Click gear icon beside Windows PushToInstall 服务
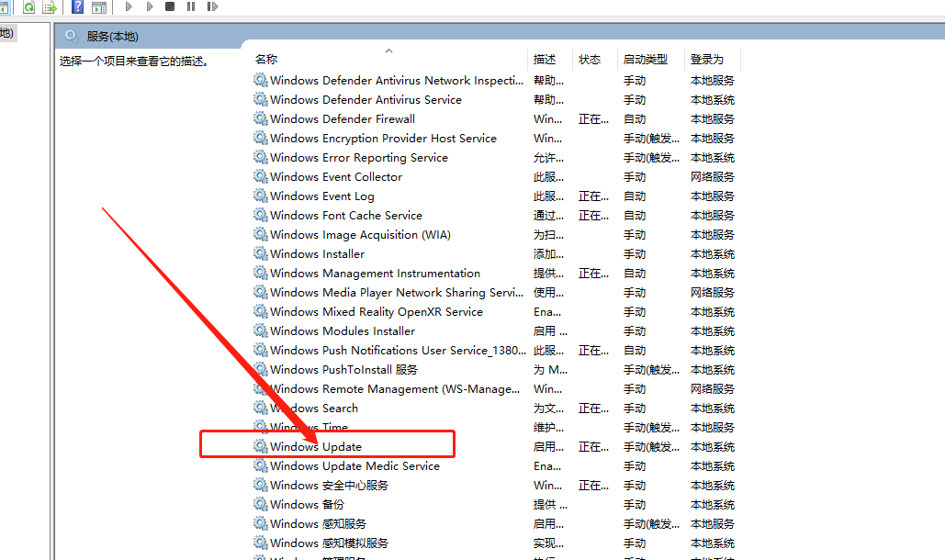Viewport: 945px width, 560px height. point(261,369)
